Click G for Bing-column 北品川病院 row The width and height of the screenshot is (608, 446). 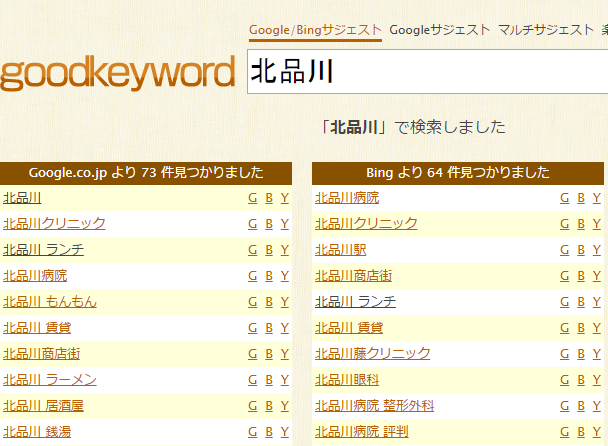pyautogui.click(x=565, y=198)
